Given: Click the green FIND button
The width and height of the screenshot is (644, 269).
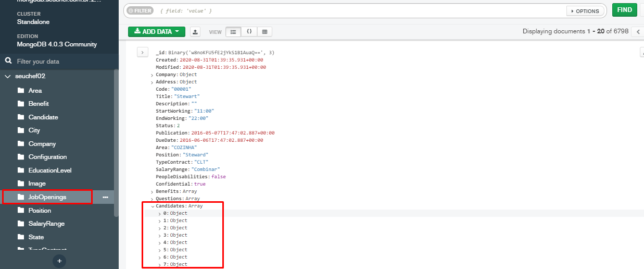Looking at the screenshot, I should [624, 10].
